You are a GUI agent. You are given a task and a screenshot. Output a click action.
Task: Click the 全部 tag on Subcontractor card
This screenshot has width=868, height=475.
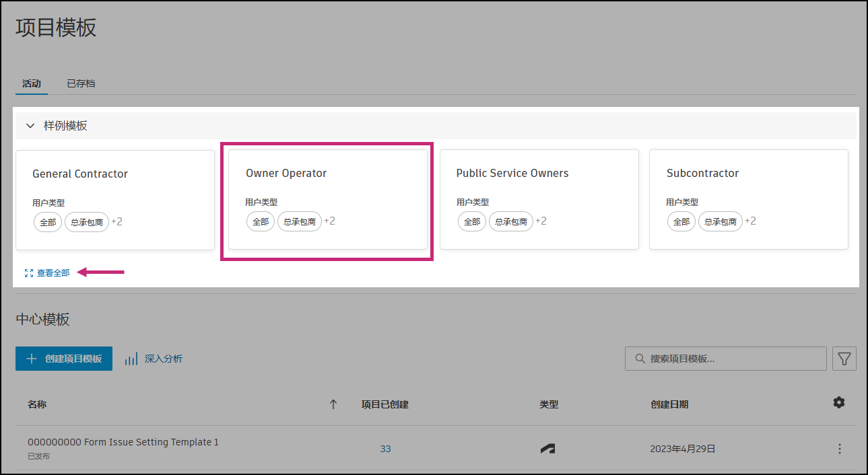pyautogui.click(x=681, y=221)
